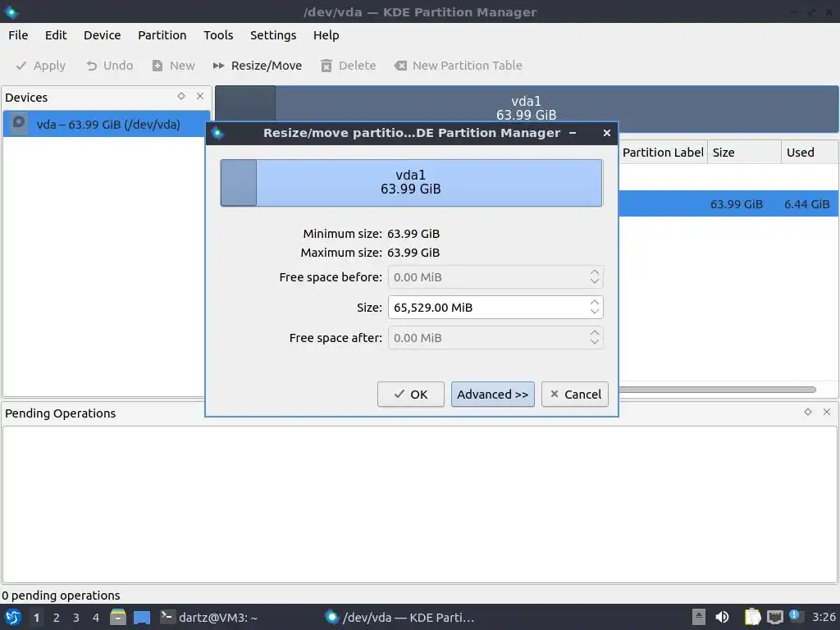Click the update notifier tray icon
Screen dimensions: 840x630
pyautogui.click(x=795, y=617)
